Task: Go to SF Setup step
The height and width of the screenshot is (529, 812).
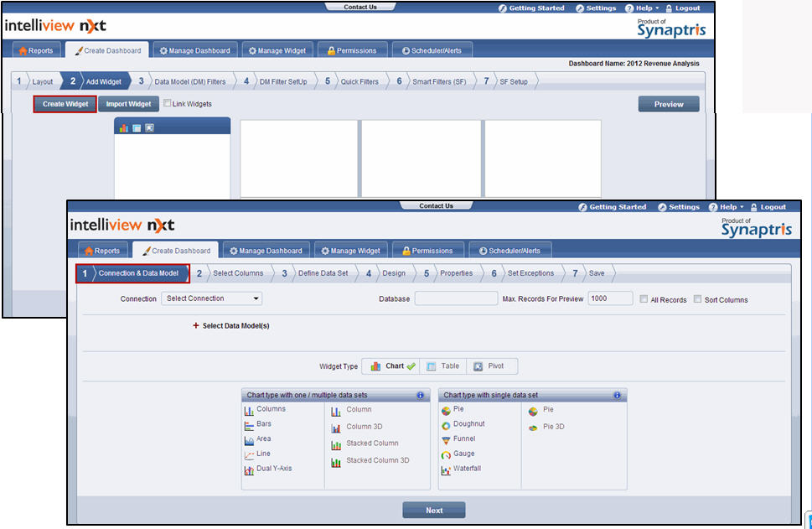Action: 514,82
